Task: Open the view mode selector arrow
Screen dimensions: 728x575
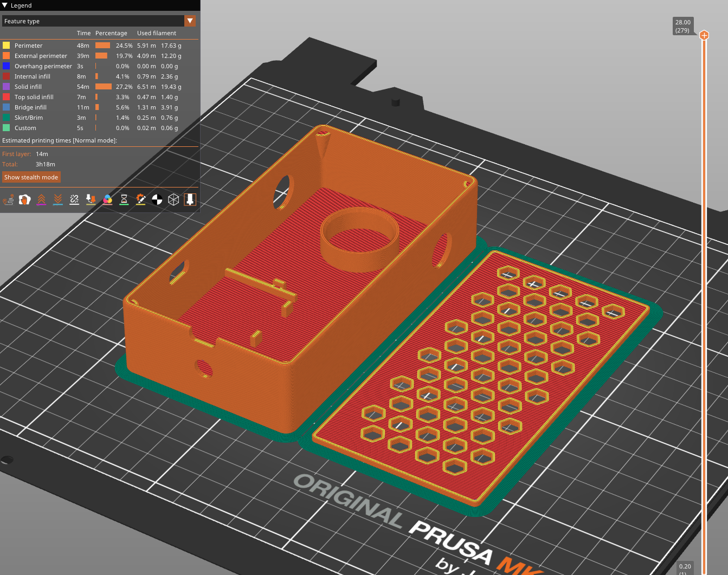Action: click(x=191, y=21)
